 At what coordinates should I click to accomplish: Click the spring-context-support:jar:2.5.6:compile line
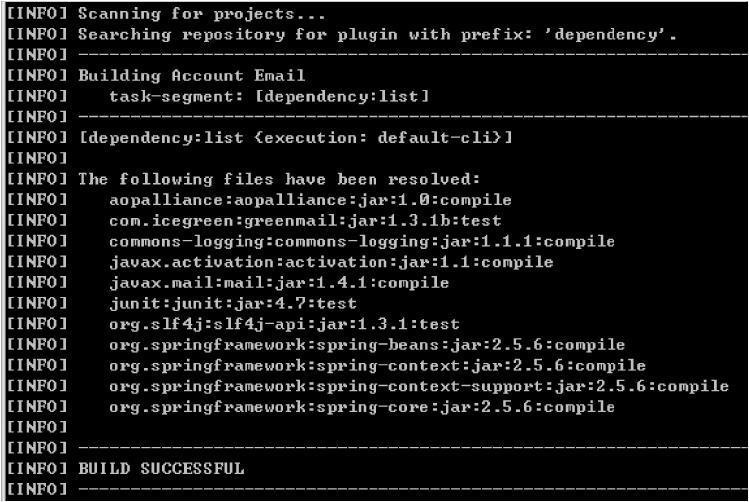click(419, 386)
